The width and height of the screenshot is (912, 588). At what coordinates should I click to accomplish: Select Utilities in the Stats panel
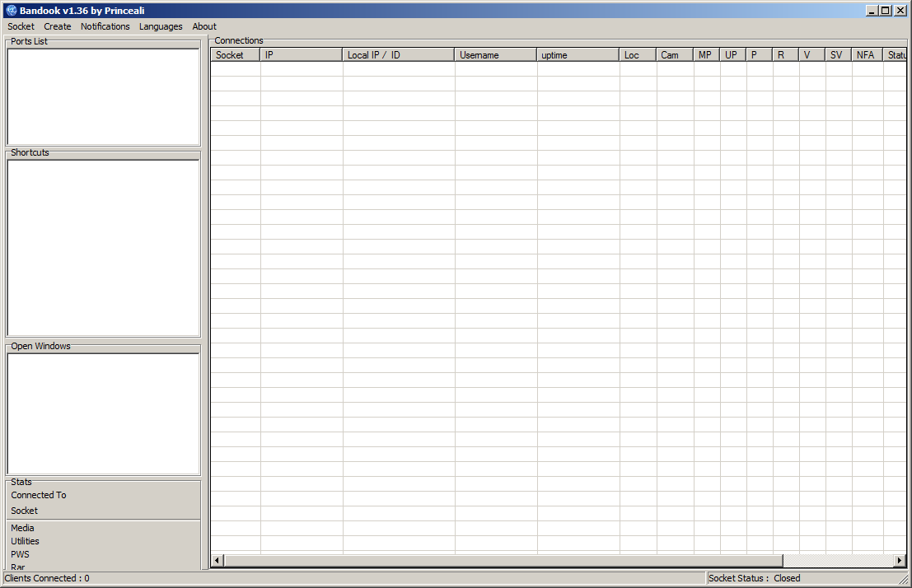(x=26, y=541)
